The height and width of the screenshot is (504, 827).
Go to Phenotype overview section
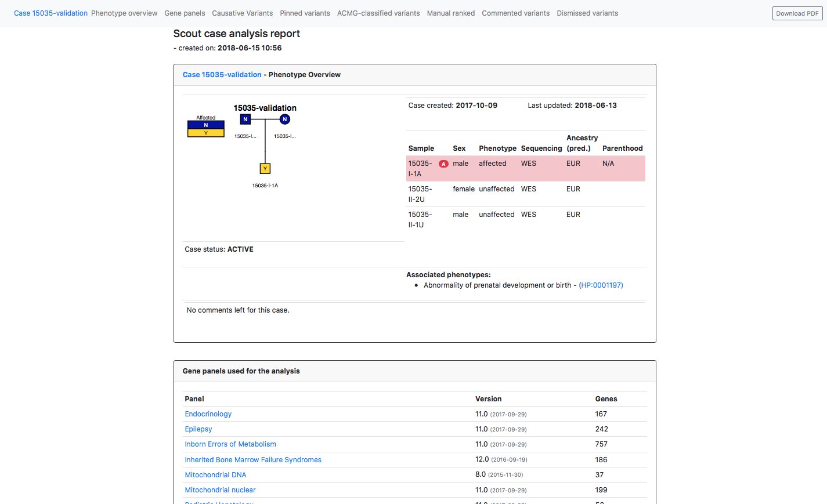click(124, 13)
